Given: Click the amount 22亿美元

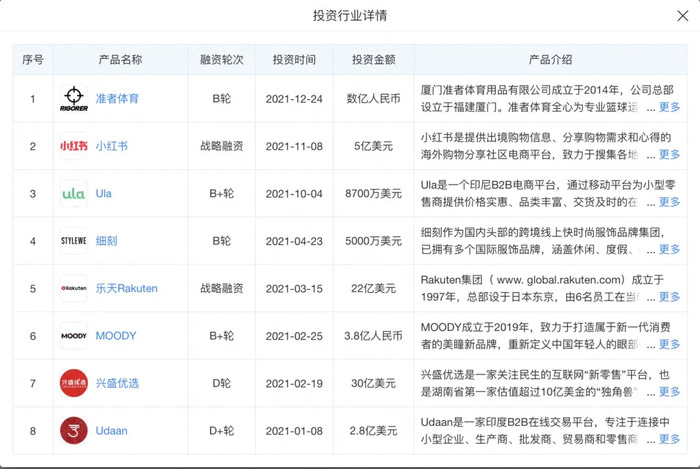Looking at the screenshot, I should click(x=373, y=288).
